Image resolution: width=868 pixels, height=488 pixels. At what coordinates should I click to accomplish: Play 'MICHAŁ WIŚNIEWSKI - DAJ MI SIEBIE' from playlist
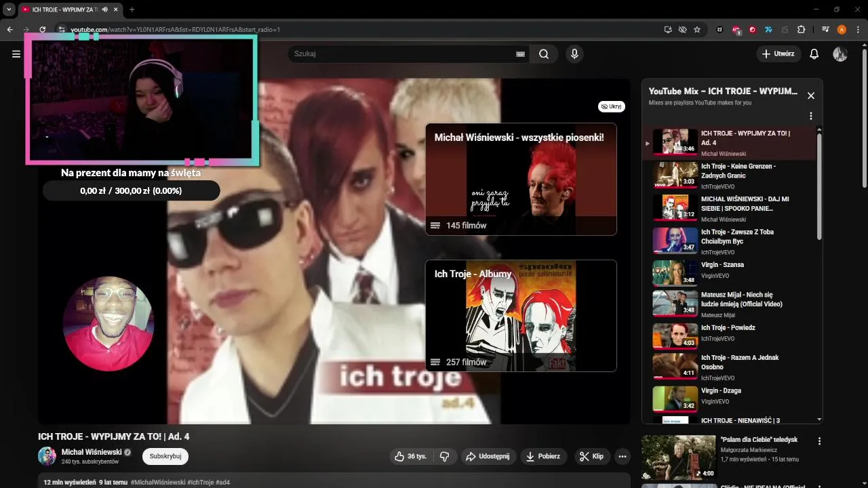click(730, 209)
